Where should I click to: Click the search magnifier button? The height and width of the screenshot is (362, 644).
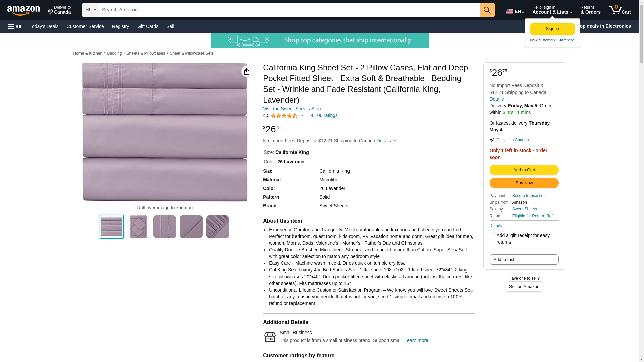click(487, 10)
